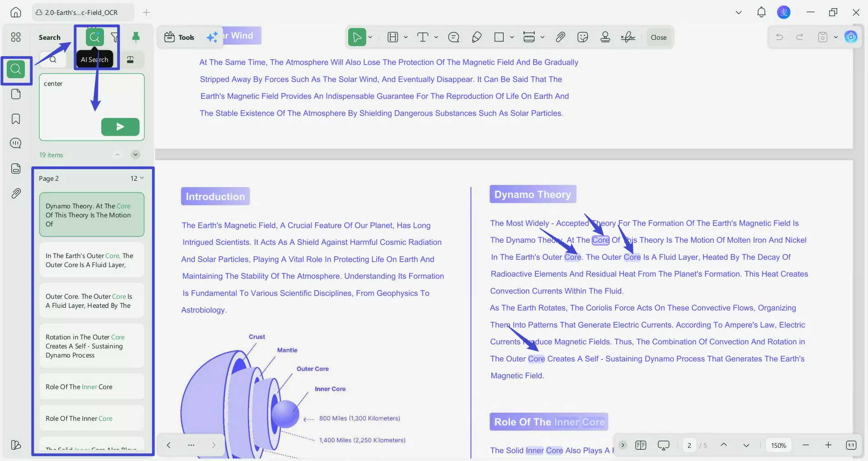Attach a file with the paperclip tool
Screen dimensions: 868x461
point(560,37)
